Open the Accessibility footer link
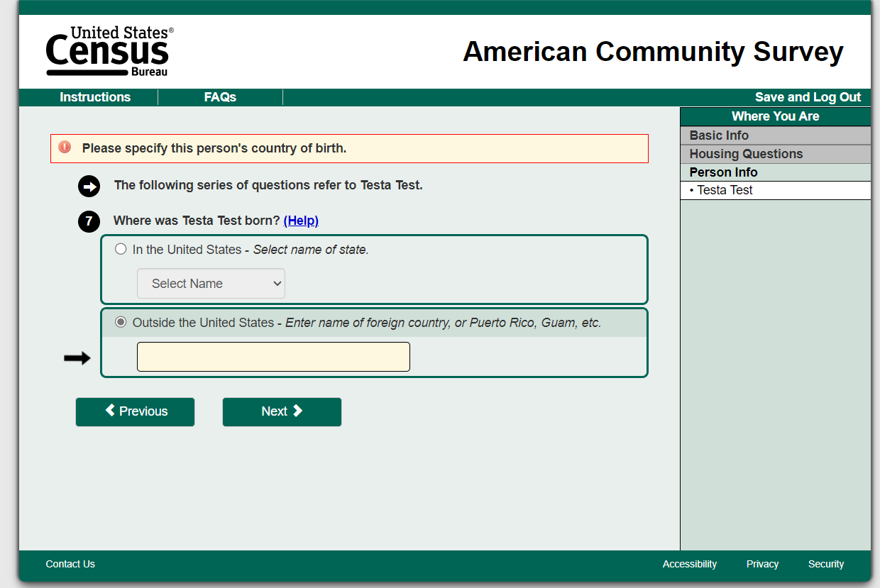 [689, 564]
